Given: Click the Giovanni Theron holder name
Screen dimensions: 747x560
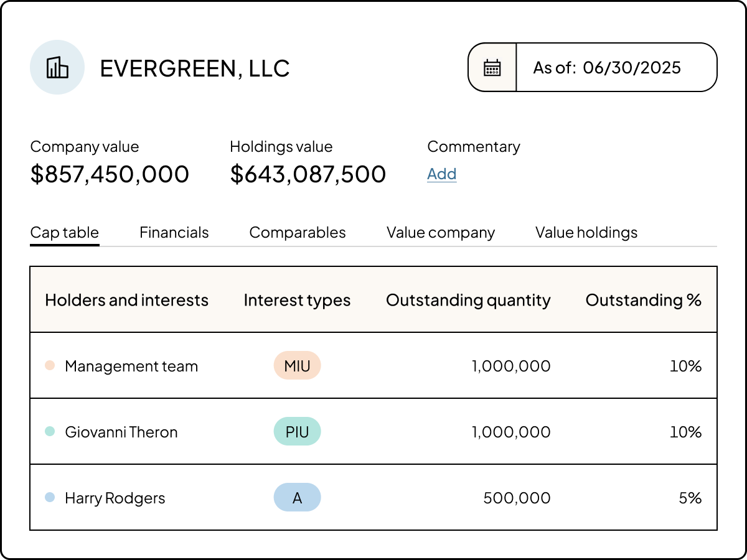Looking at the screenshot, I should pyautogui.click(x=122, y=431).
